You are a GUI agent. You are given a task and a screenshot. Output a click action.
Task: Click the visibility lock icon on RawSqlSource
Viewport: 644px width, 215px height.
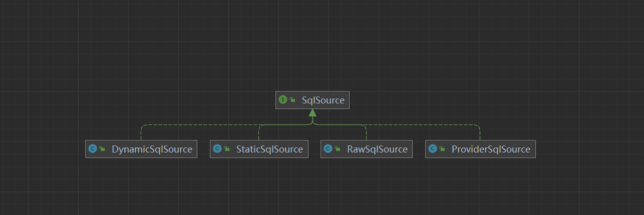[x=338, y=149]
